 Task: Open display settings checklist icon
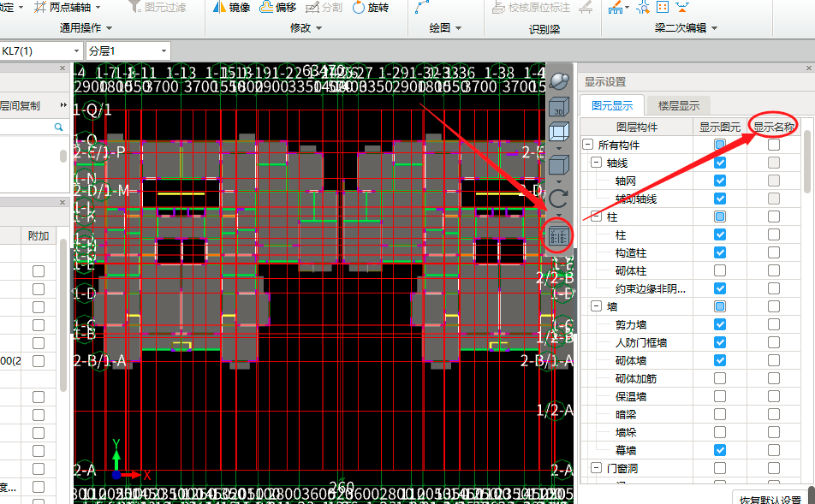point(559,237)
